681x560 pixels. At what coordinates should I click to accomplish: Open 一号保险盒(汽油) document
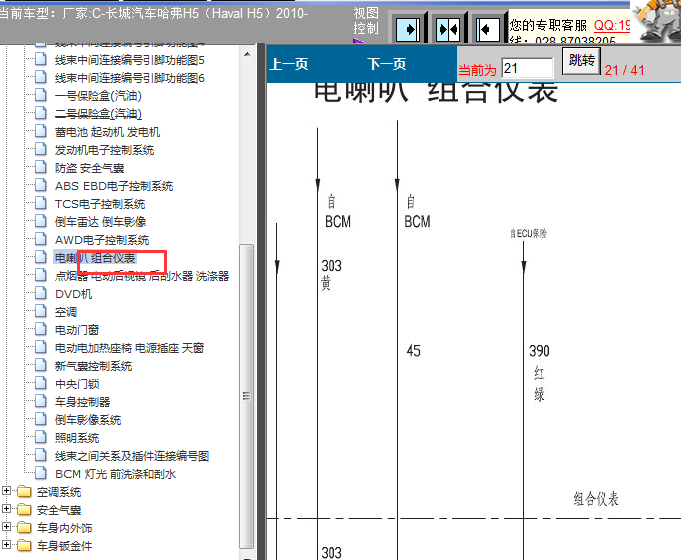tap(98, 96)
